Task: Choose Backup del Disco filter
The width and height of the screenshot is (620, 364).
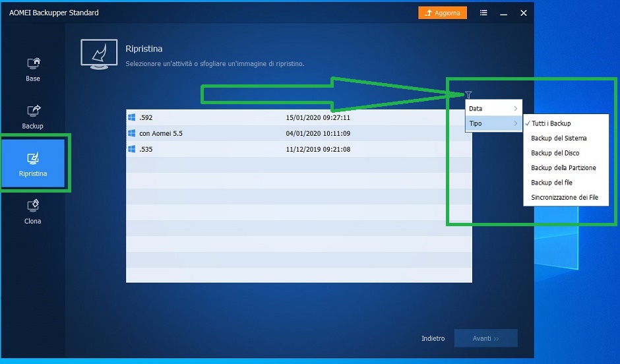Action: [566, 153]
